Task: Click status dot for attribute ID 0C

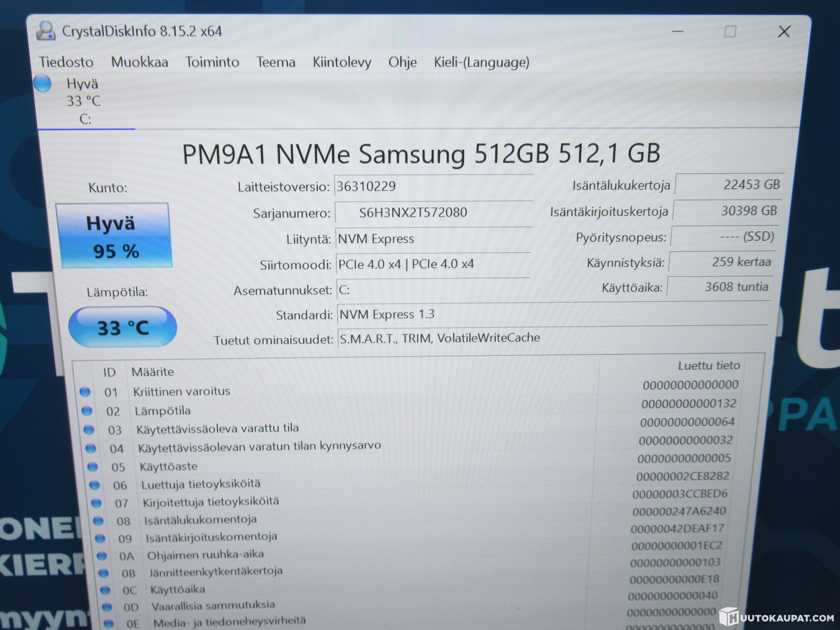Action: pos(105,590)
